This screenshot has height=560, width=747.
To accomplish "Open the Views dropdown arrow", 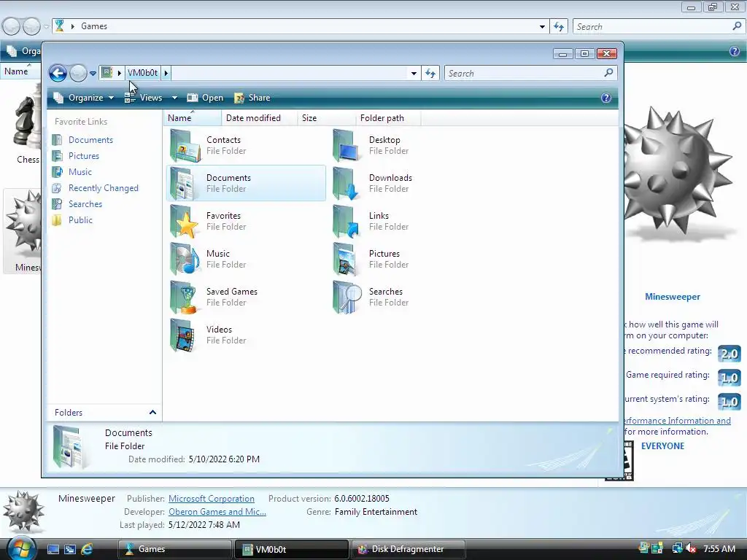I will click(x=175, y=98).
